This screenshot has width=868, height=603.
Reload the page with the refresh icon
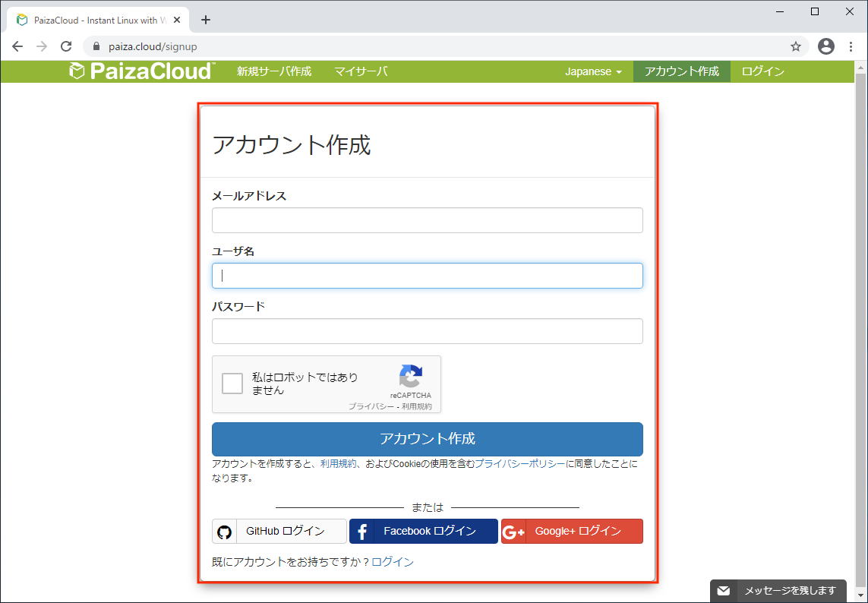click(x=66, y=46)
